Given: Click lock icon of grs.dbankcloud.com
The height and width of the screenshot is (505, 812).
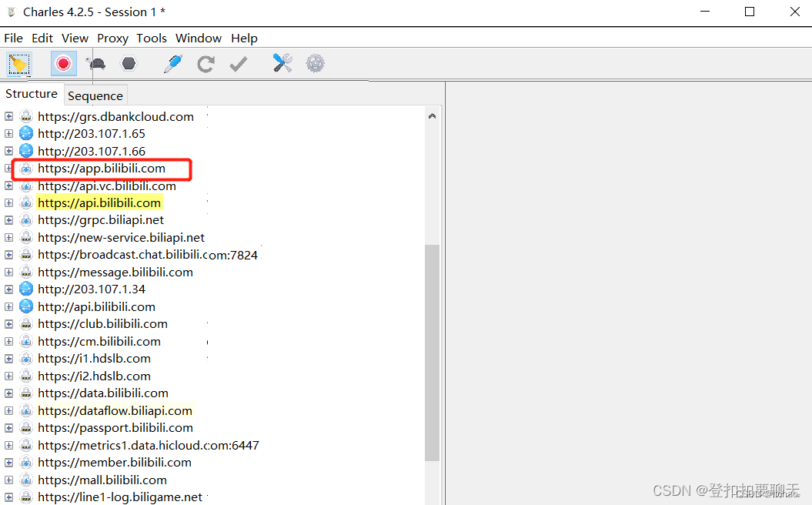Looking at the screenshot, I should (x=26, y=116).
